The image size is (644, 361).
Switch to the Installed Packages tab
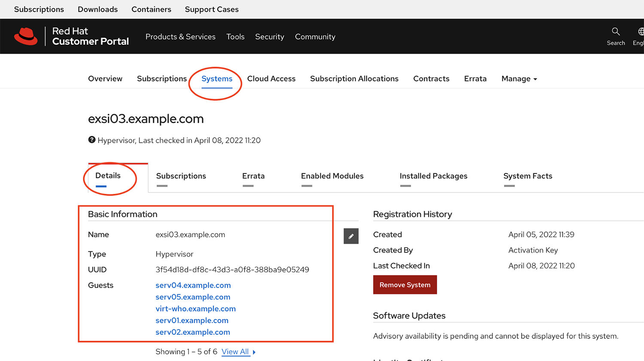click(x=433, y=176)
